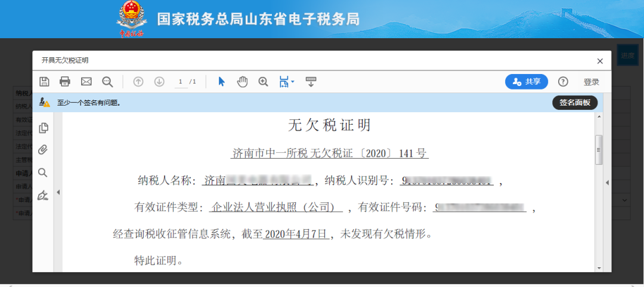Open the 签名面板 signature panel
Image resolution: width=644 pixels, height=287 pixels.
[575, 103]
